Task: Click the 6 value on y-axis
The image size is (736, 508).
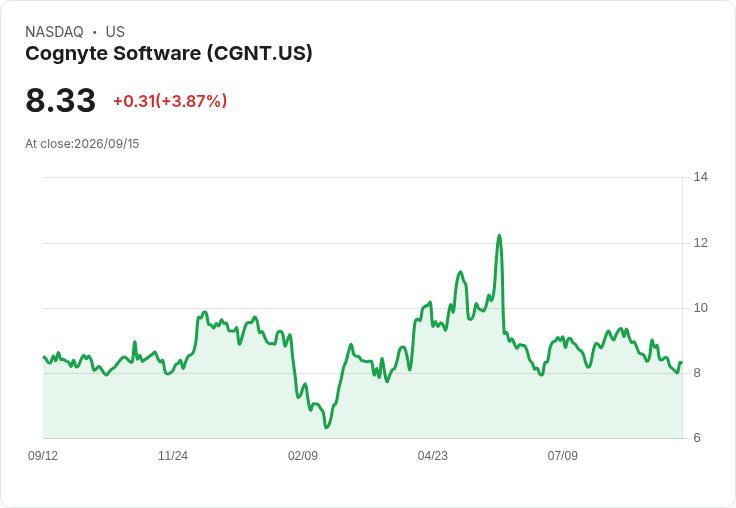Action: (697, 438)
